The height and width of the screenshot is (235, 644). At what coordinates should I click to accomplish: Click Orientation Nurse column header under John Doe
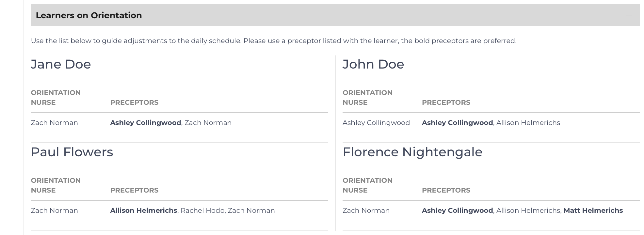[367, 97]
